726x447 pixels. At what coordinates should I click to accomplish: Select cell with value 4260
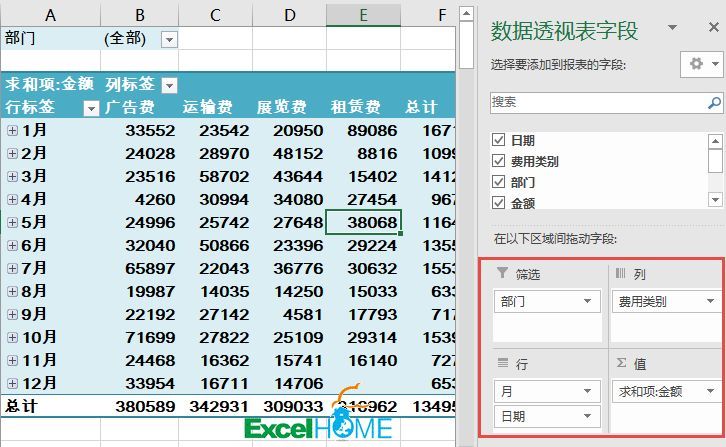click(139, 200)
